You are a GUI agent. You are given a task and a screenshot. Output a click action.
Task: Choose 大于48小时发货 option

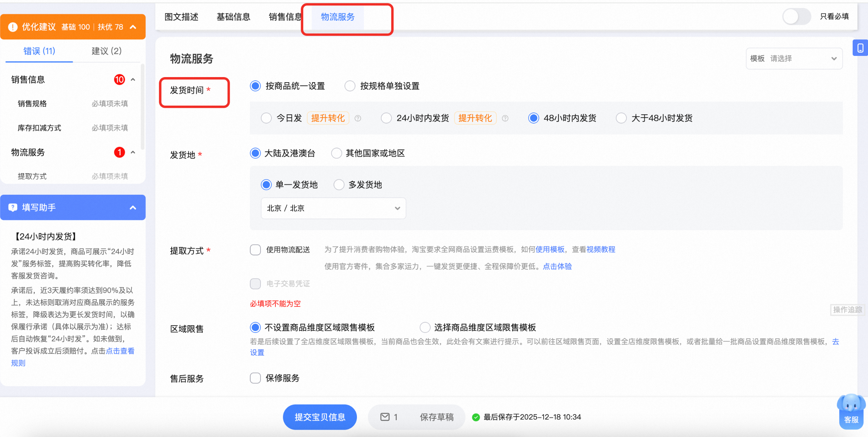tap(621, 118)
